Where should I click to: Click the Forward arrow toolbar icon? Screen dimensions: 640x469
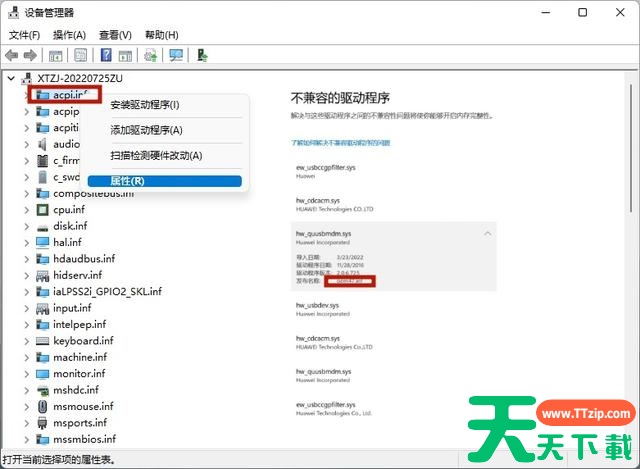click(x=30, y=55)
